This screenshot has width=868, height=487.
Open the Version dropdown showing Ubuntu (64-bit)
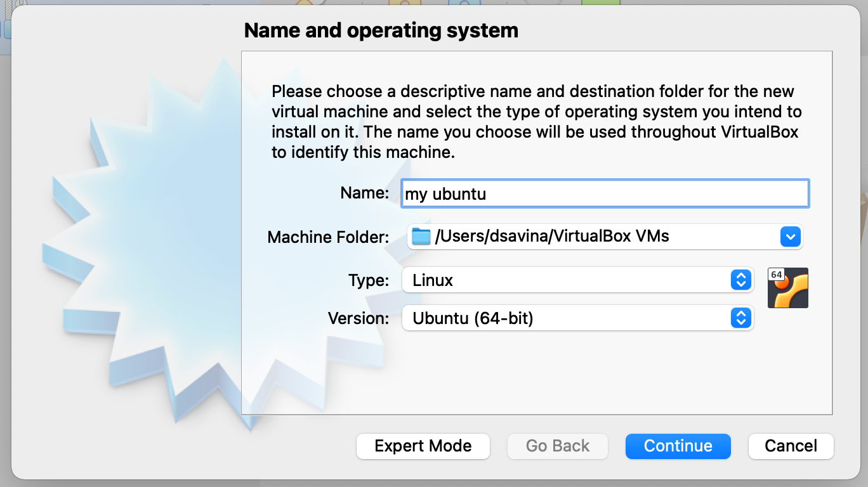tap(571, 318)
